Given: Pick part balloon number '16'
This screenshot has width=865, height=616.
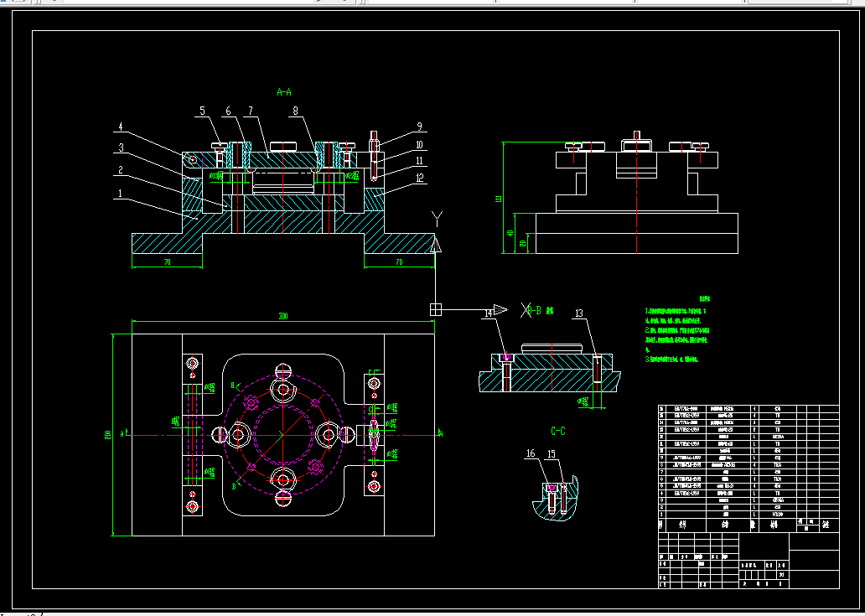Looking at the screenshot, I should coord(530,453).
